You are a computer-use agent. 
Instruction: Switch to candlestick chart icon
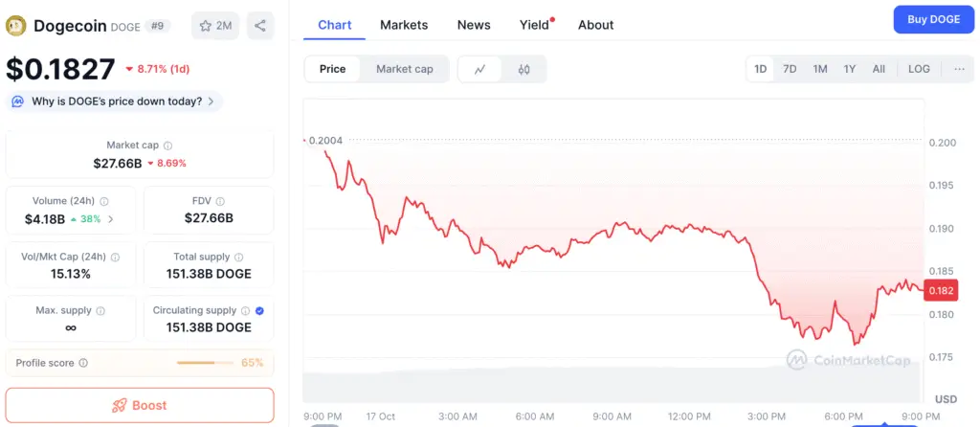point(523,69)
